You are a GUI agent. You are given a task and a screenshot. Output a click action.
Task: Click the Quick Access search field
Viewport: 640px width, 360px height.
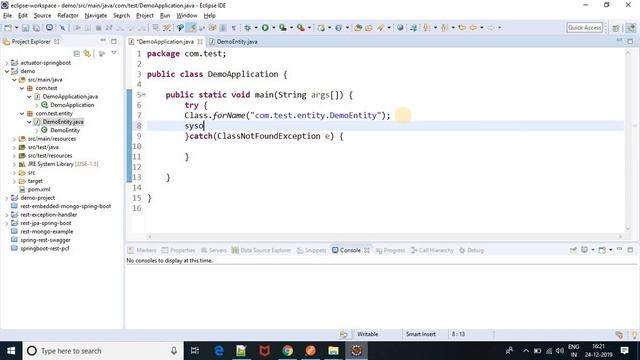(x=584, y=28)
